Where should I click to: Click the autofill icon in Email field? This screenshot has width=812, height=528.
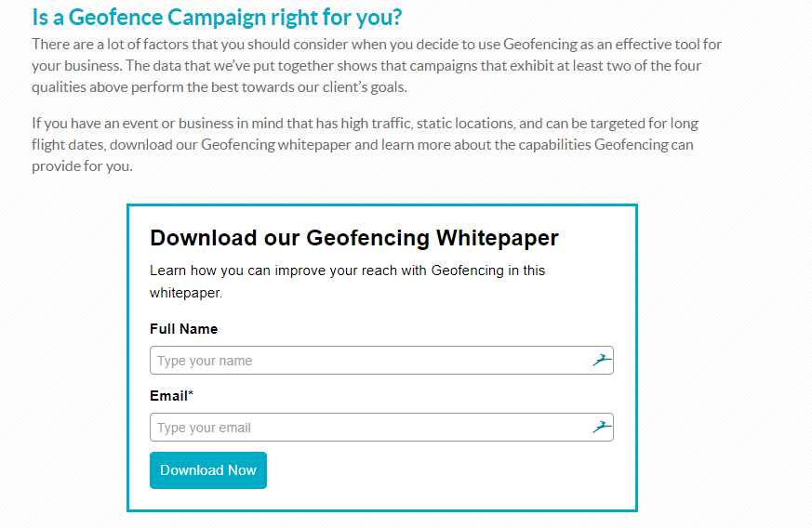pyautogui.click(x=603, y=427)
